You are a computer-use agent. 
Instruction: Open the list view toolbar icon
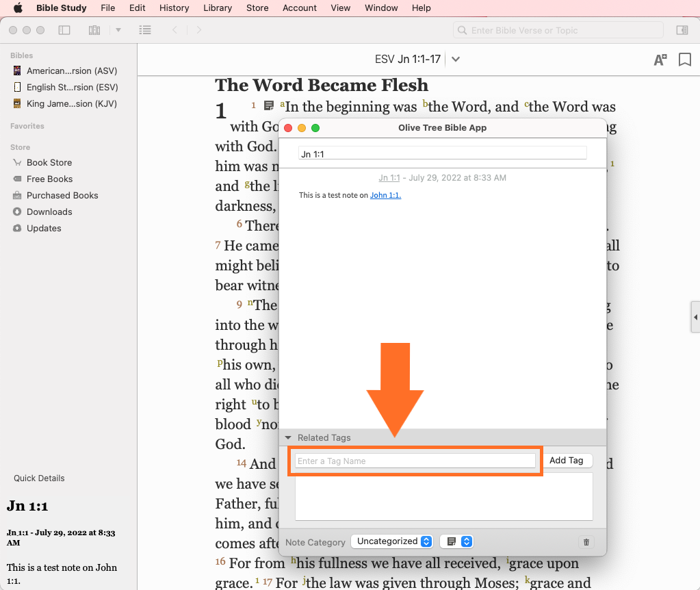(144, 30)
